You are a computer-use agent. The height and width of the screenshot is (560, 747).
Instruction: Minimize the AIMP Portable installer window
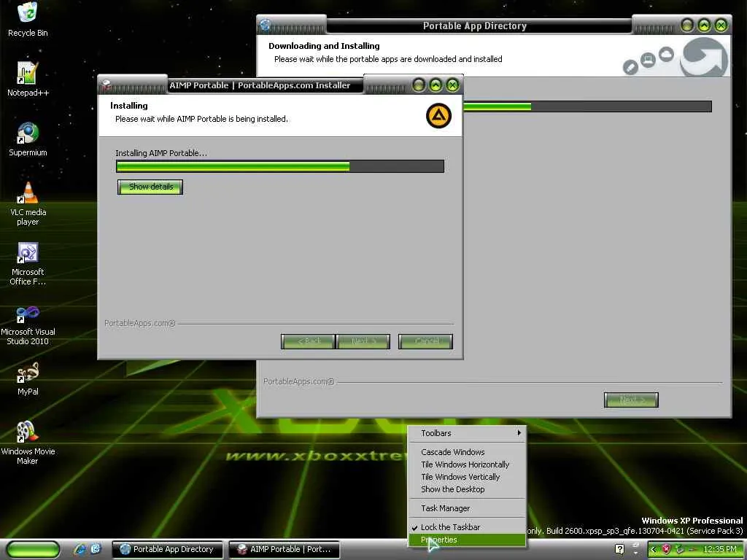pos(419,85)
